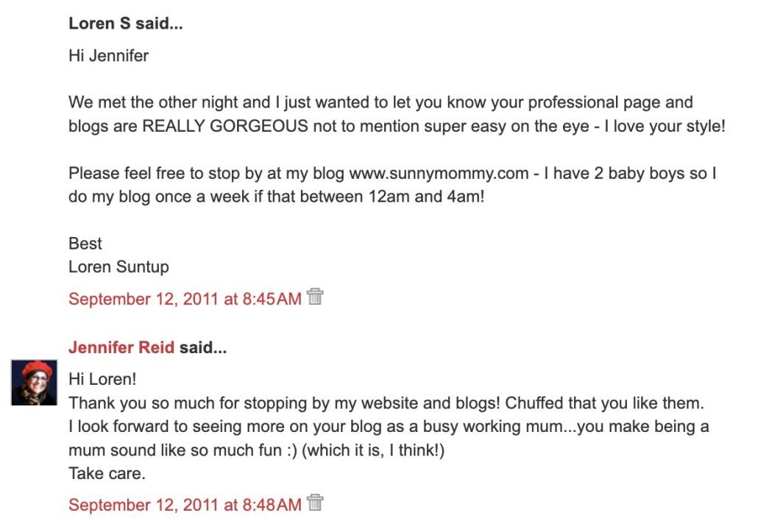Click the "Hi Jennifer" greeting line
Screen dimensions: 758x532
tap(108, 56)
